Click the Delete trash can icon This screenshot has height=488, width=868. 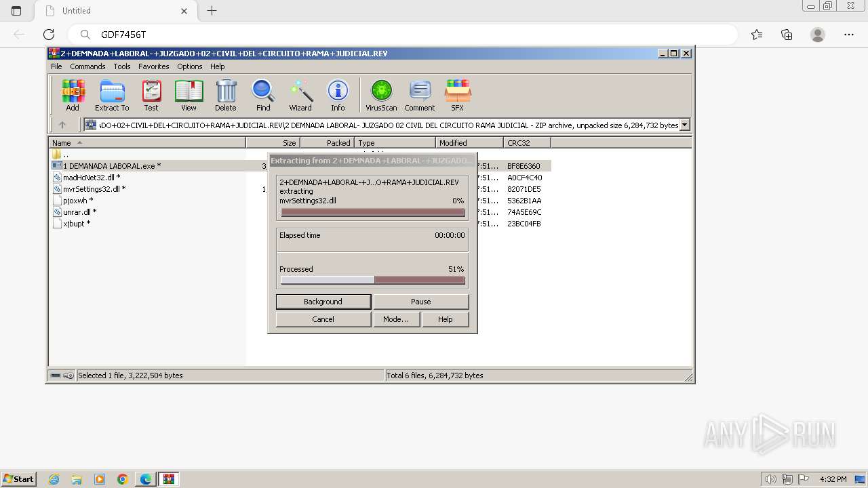tap(226, 95)
